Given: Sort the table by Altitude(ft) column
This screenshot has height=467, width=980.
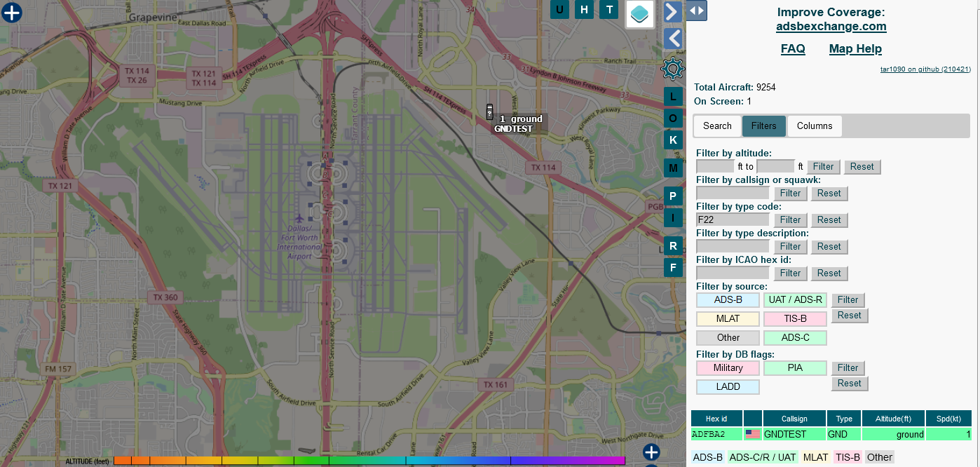Looking at the screenshot, I should click(x=894, y=419).
